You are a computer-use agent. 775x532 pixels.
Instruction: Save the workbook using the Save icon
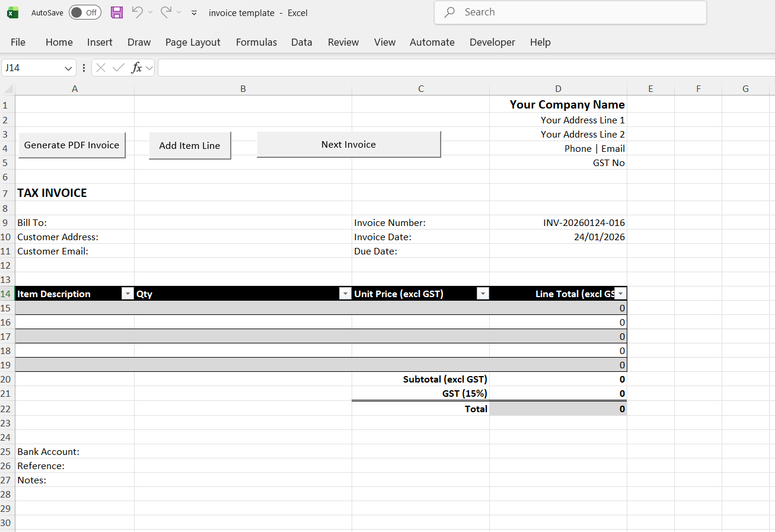pos(116,12)
